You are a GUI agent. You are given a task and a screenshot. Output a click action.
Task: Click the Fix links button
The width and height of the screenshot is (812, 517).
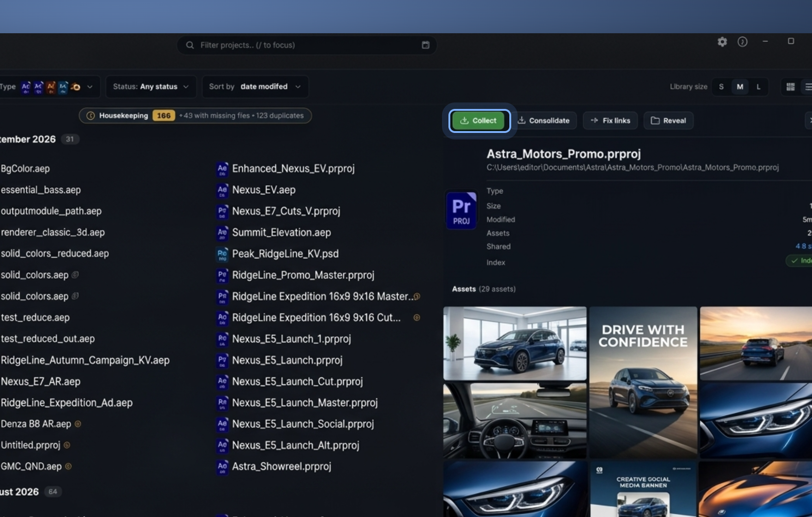[x=610, y=120]
